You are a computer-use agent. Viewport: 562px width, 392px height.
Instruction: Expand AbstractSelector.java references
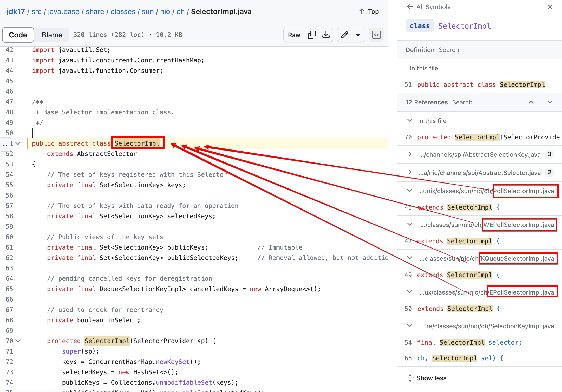410,172
